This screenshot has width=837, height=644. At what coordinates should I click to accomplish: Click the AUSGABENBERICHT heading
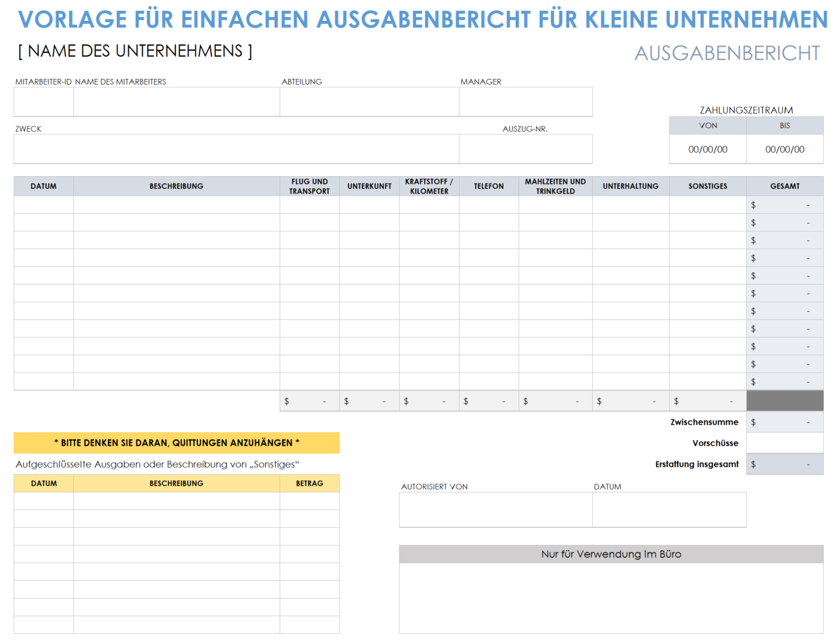point(727,53)
